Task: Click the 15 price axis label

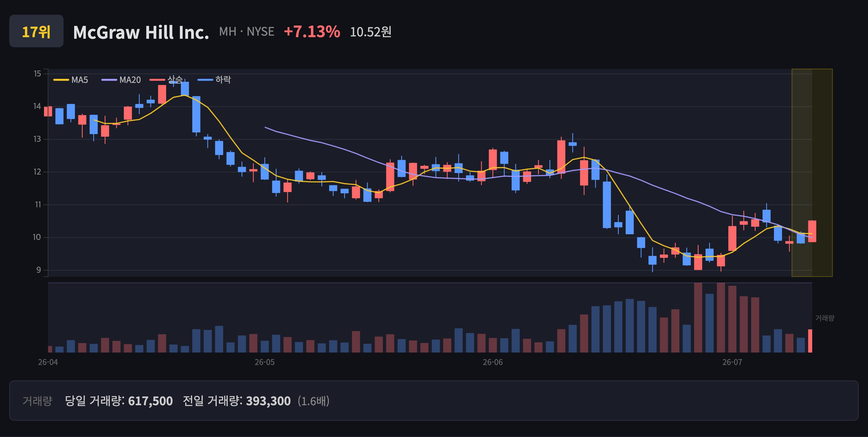Action: [37, 73]
